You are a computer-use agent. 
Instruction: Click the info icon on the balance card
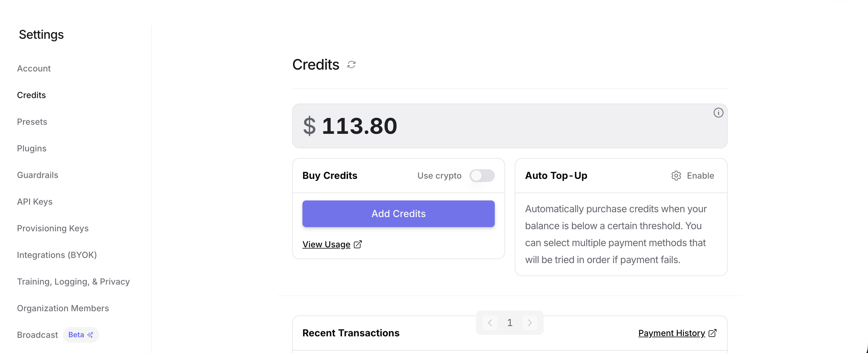(x=718, y=113)
